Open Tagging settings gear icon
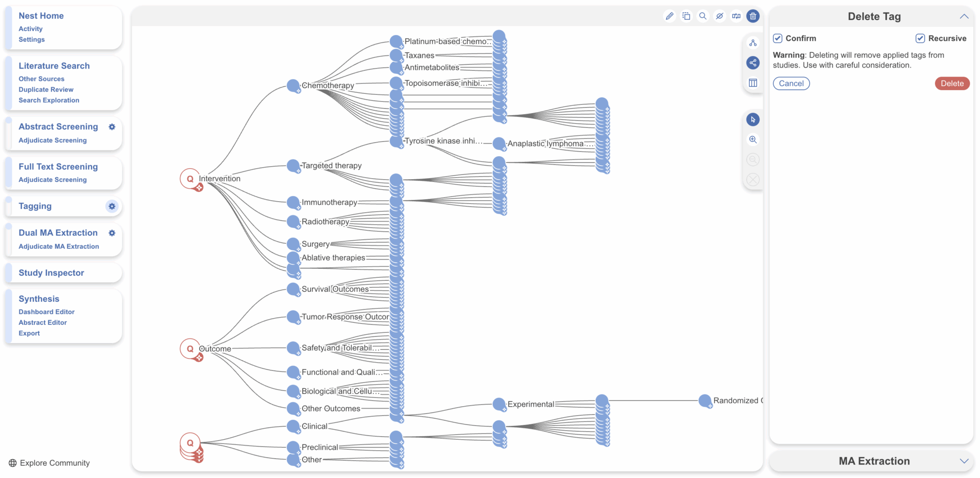Screen dimensions: 980x478 point(112,206)
